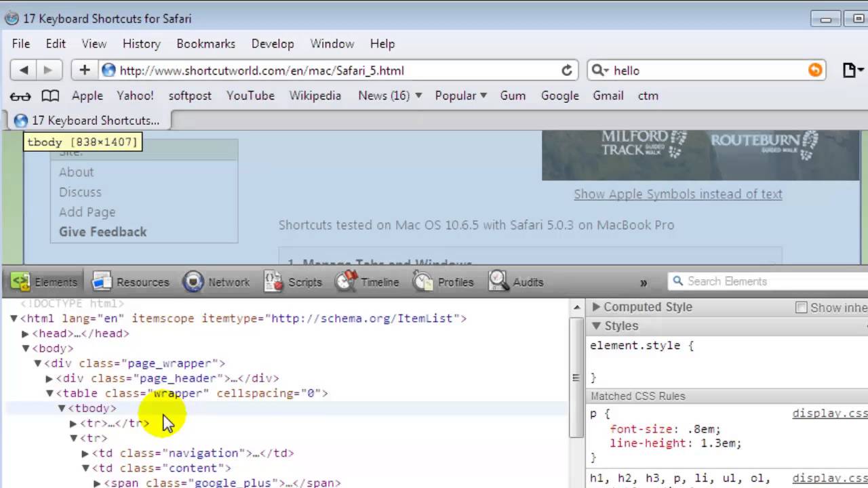Viewport: 868px width, 488px height.
Task: Collapse the tbody node
Action: (62, 408)
